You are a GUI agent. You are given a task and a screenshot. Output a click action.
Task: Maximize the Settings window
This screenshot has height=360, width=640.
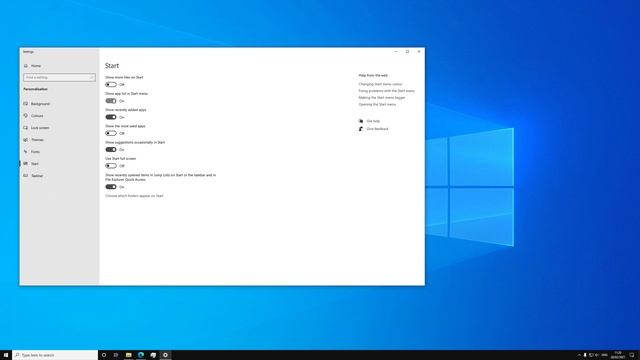click(x=407, y=52)
